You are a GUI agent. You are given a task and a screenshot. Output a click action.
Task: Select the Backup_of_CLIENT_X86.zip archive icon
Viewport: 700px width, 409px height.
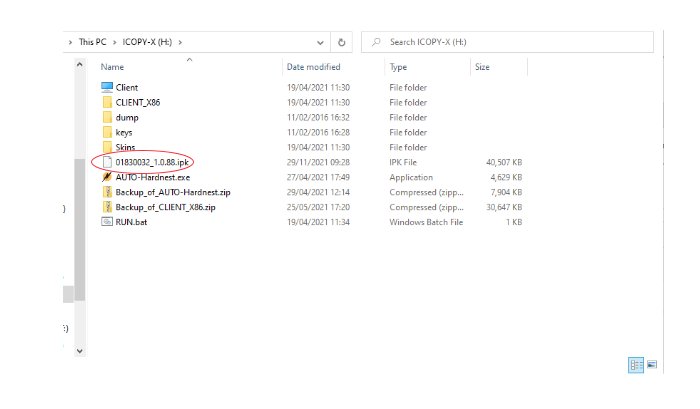107,207
